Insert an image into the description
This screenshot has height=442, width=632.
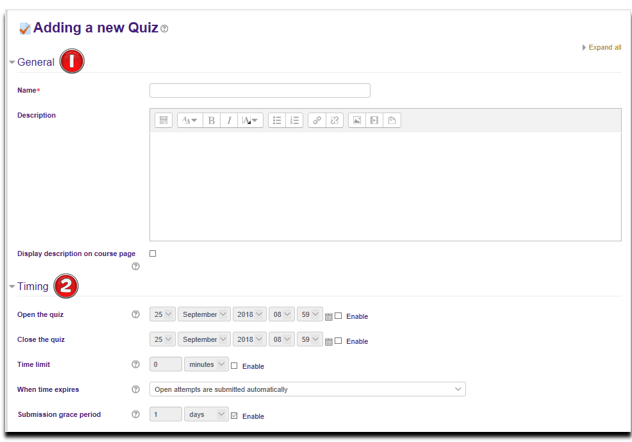(356, 120)
